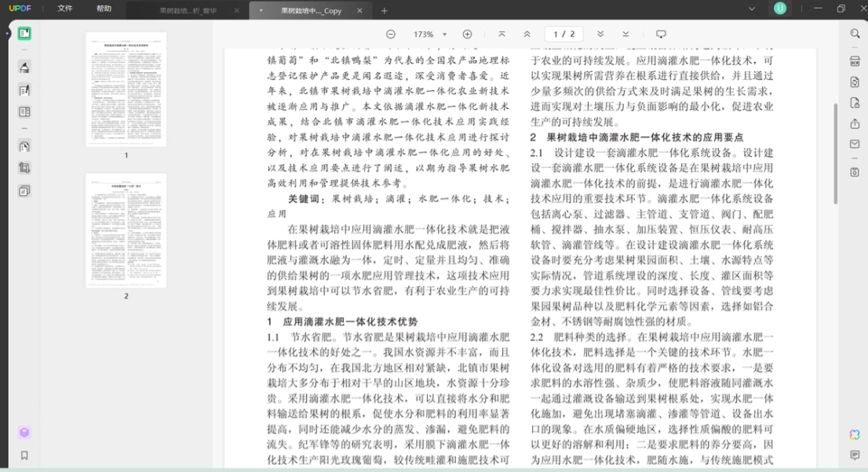Open the layers icon at sidebar bottom
The height and width of the screenshot is (472, 868).
pos(24,432)
